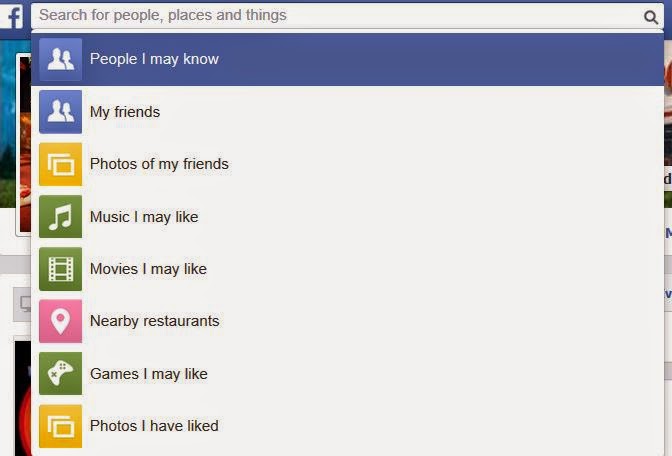Image resolution: width=672 pixels, height=456 pixels.
Task: Click the yellow Photos I have liked icon
Action: click(60, 426)
